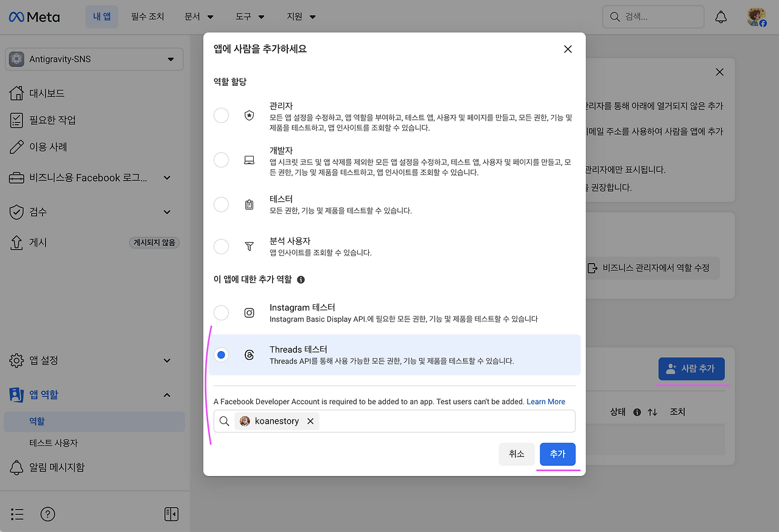Remove koanestory from the people field
This screenshot has width=779, height=532.
[310, 421]
